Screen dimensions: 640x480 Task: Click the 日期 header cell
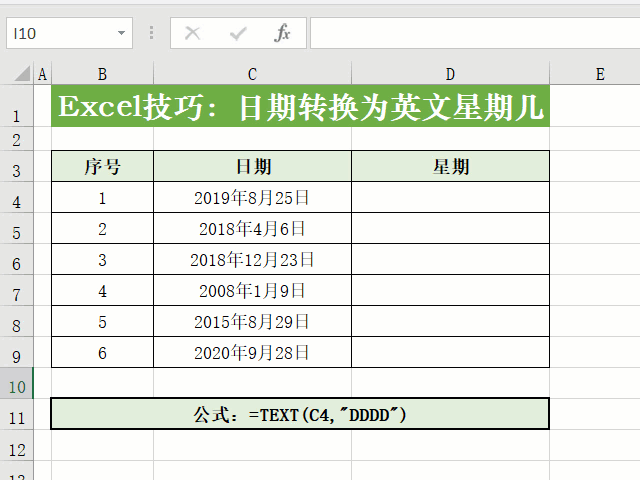[252, 166]
